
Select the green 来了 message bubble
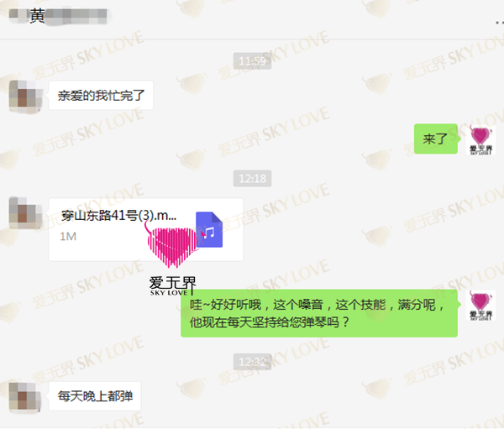(435, 139)
